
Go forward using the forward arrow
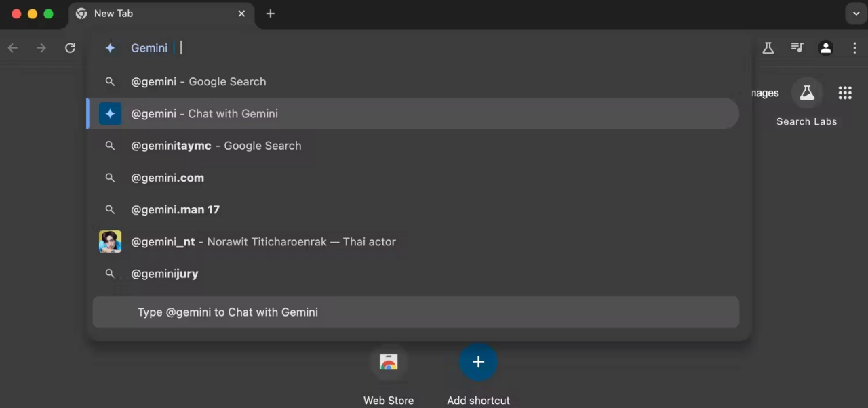(x=41, y=47)
